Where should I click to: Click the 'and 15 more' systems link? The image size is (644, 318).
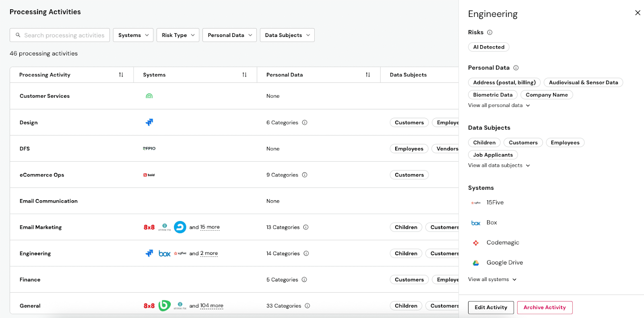click(204, 228)
